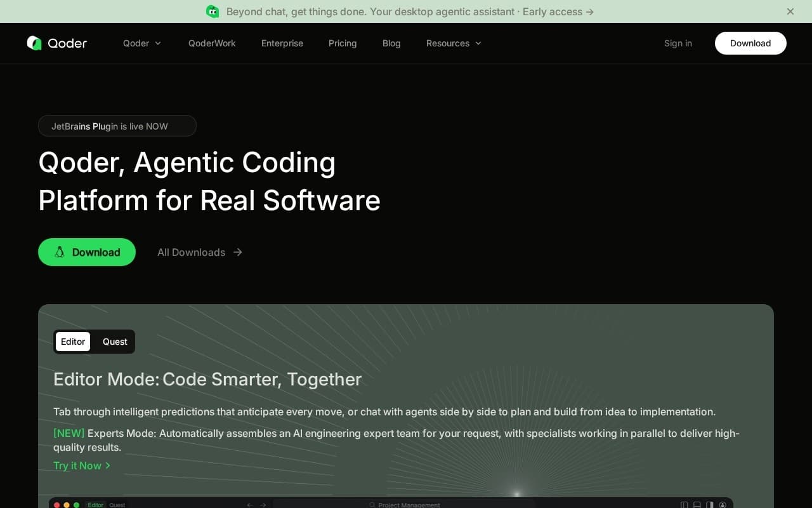
Task: Click the chevron beside Try it Now
Action: [x=108, y=465]
